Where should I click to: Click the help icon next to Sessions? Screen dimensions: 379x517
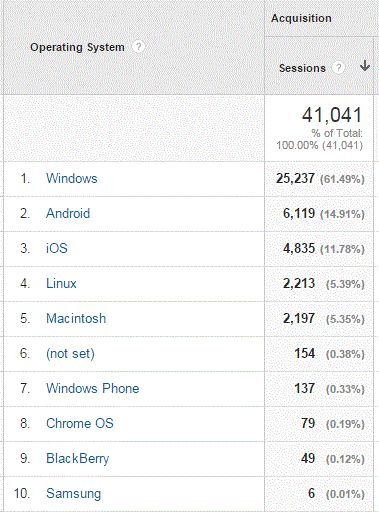point(338,68)
